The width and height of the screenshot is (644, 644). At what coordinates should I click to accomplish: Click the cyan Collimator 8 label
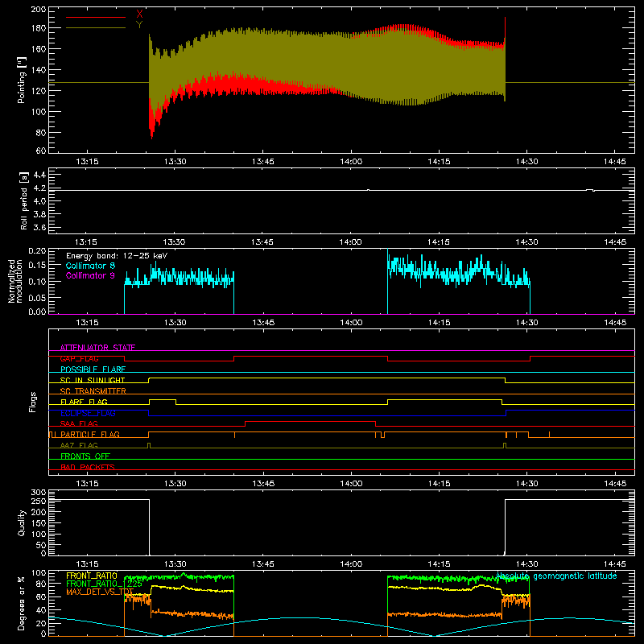pos(90,266)
